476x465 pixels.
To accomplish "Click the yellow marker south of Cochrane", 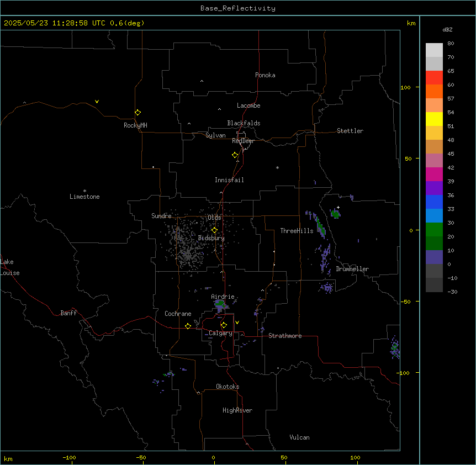I will [x=188, y=326].
